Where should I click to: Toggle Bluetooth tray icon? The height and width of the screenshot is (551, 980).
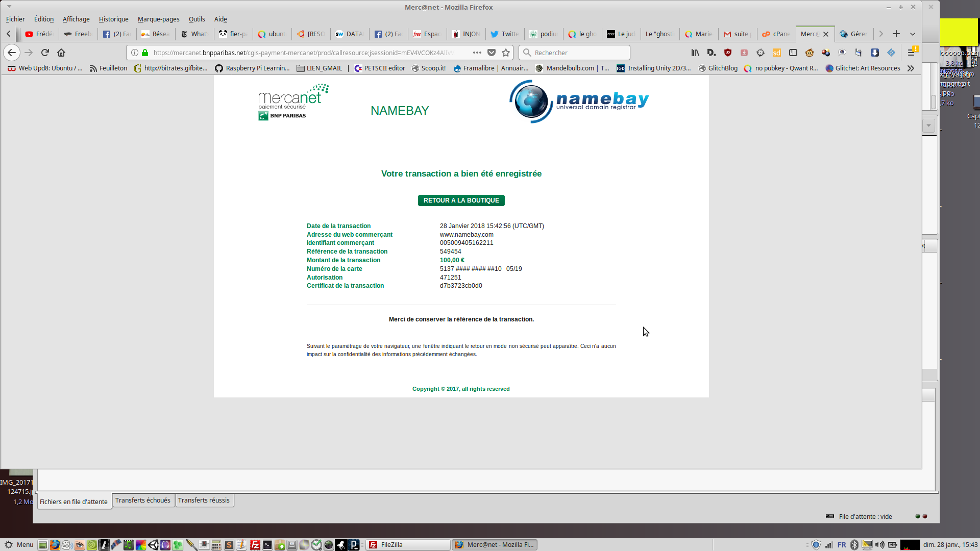tap(854, 545)
